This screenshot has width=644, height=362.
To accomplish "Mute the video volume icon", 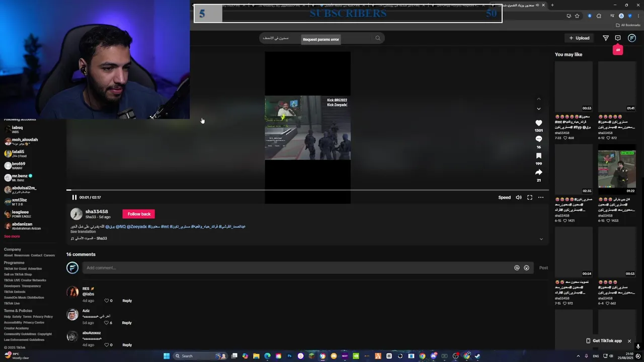I will click(x=519, y=198).
